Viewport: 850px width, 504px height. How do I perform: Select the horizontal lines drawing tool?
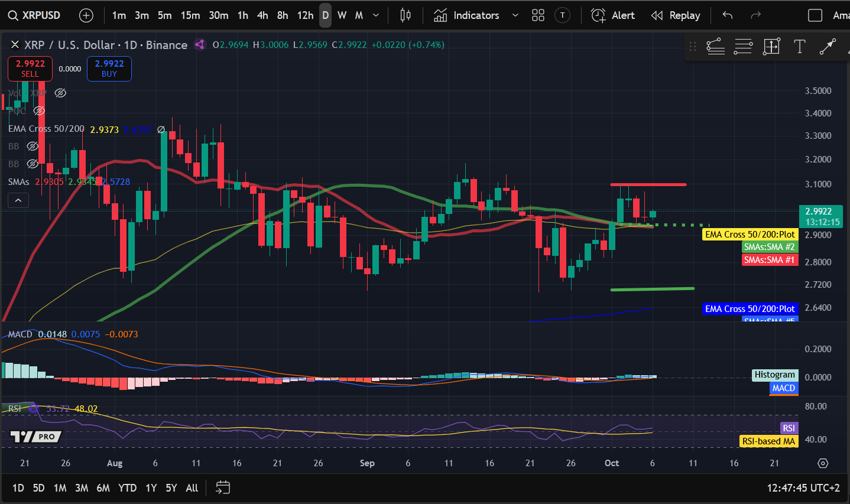[x=743, y=47]
